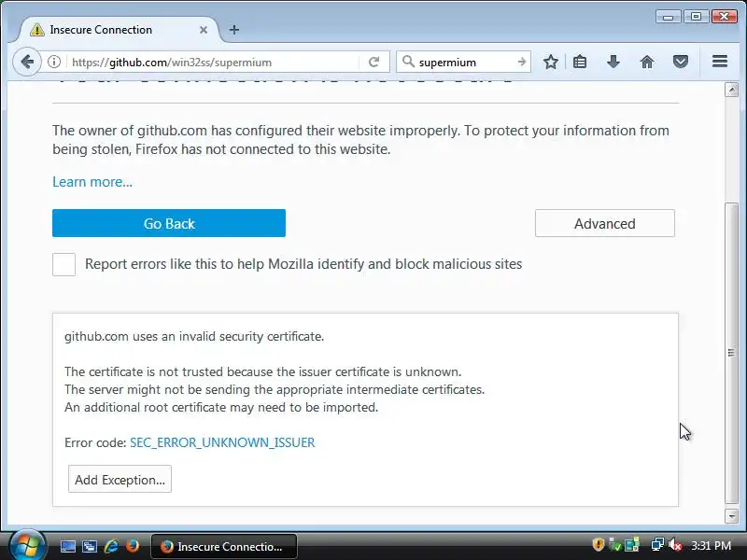Open site information icon in address bar

(54, 62)
